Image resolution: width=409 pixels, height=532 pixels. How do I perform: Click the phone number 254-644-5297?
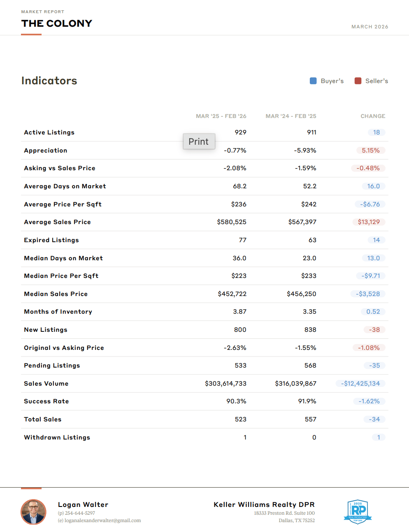(x=80, y=513)
